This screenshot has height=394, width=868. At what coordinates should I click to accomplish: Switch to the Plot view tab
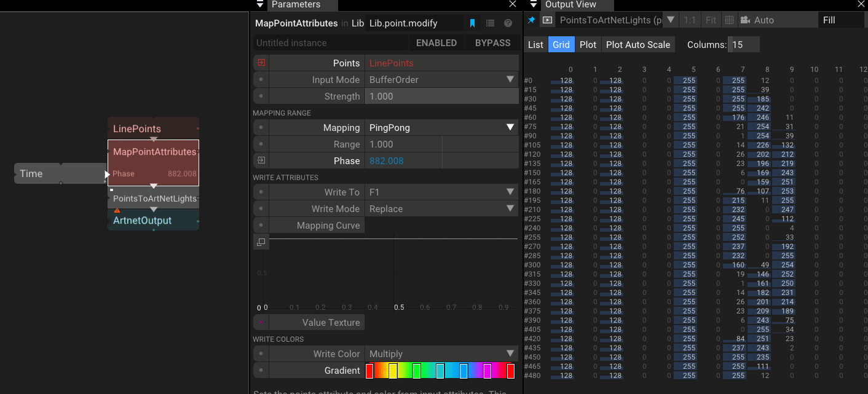point(588,44)
